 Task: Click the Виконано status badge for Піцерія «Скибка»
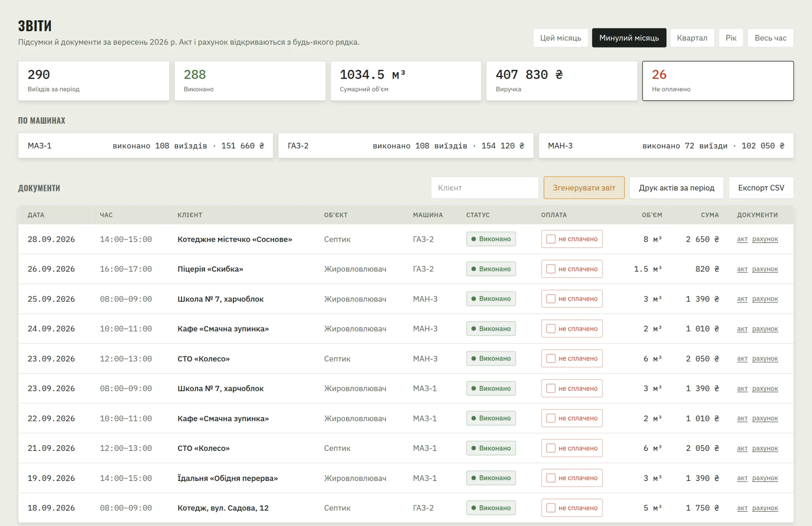coord(491,269)
